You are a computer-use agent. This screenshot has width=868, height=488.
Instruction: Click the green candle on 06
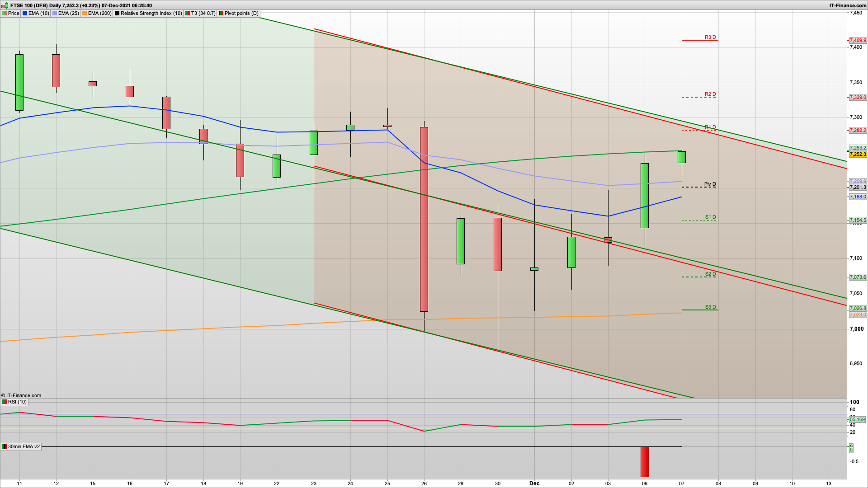tap(645, 196)
